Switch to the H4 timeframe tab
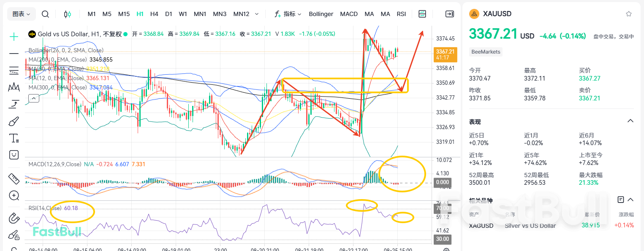The image size is (644, 251). point(154,14)
